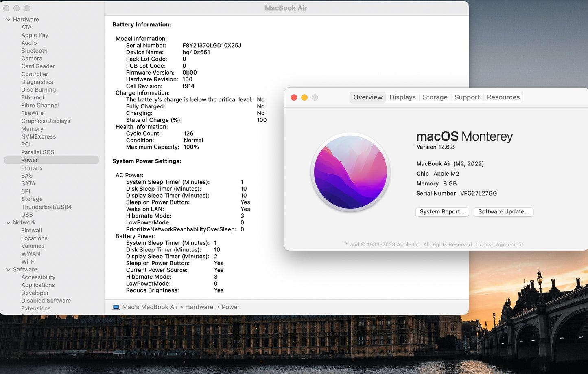Open the License Agreement link

pyautogui.click(x=499, y=245)
